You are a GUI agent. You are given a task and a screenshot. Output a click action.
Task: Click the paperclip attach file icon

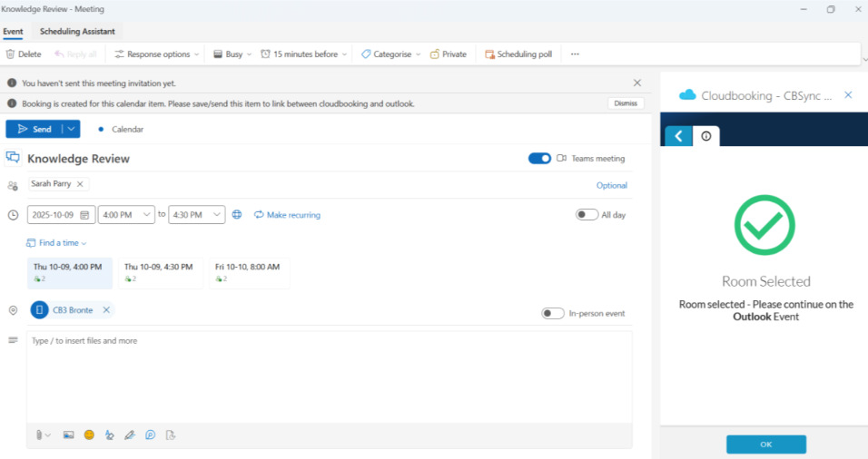[x=41, y=435]
